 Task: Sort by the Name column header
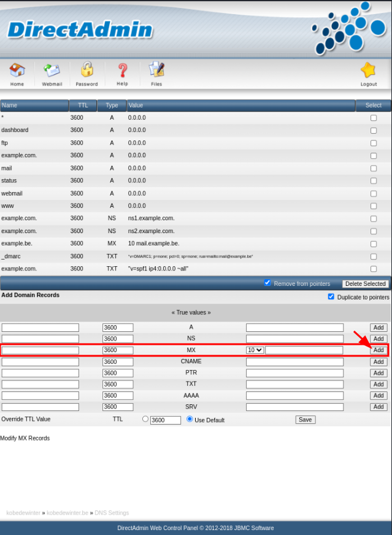tap(34, 106)
